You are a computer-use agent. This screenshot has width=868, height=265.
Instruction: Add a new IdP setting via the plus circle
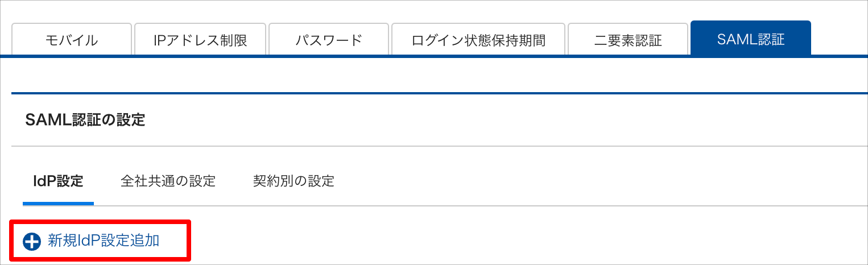coord(32,242)
